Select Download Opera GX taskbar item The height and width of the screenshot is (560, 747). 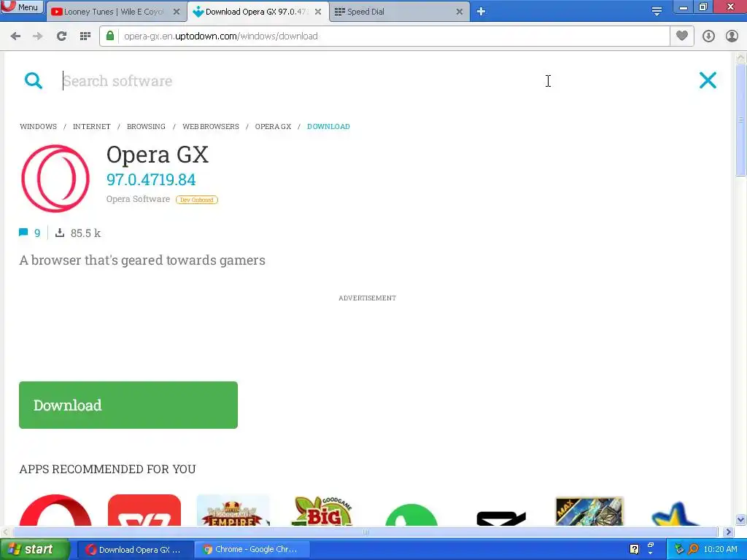click(x=135, y=550)
